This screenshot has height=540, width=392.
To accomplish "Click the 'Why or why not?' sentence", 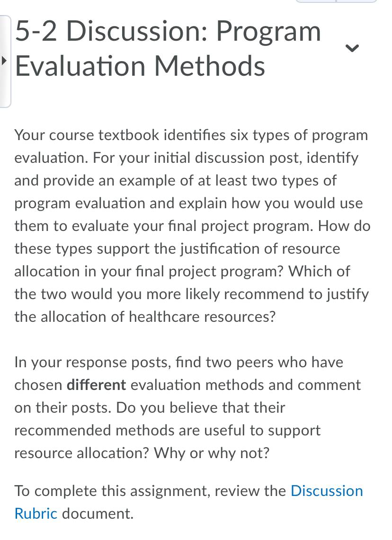I will (212, 453).
